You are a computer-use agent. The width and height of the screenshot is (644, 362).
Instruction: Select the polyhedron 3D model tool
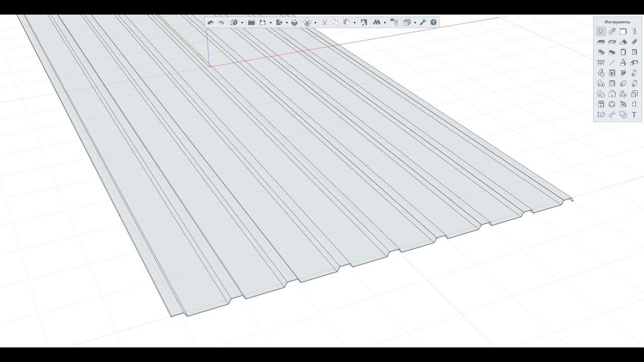coord(612,104)
